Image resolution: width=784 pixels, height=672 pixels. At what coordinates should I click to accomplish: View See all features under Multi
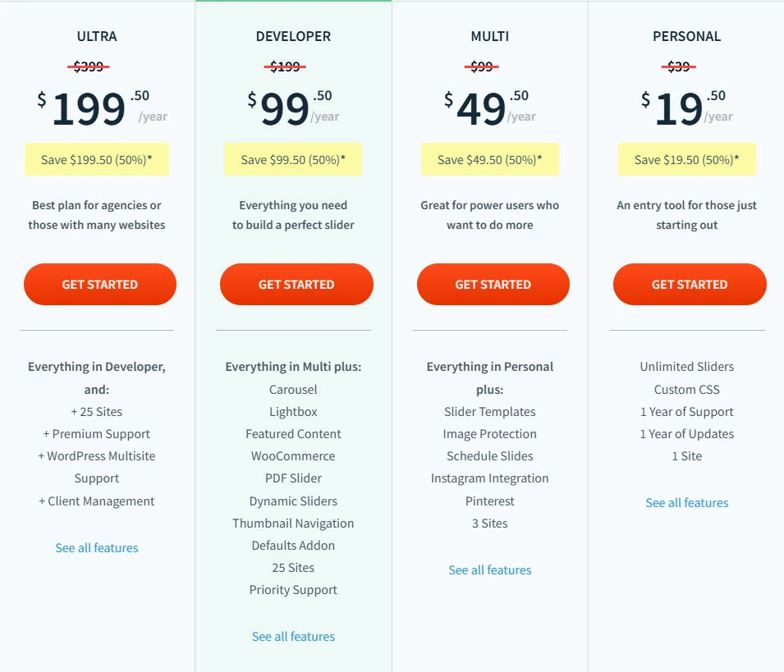click(x=490, y=570)
